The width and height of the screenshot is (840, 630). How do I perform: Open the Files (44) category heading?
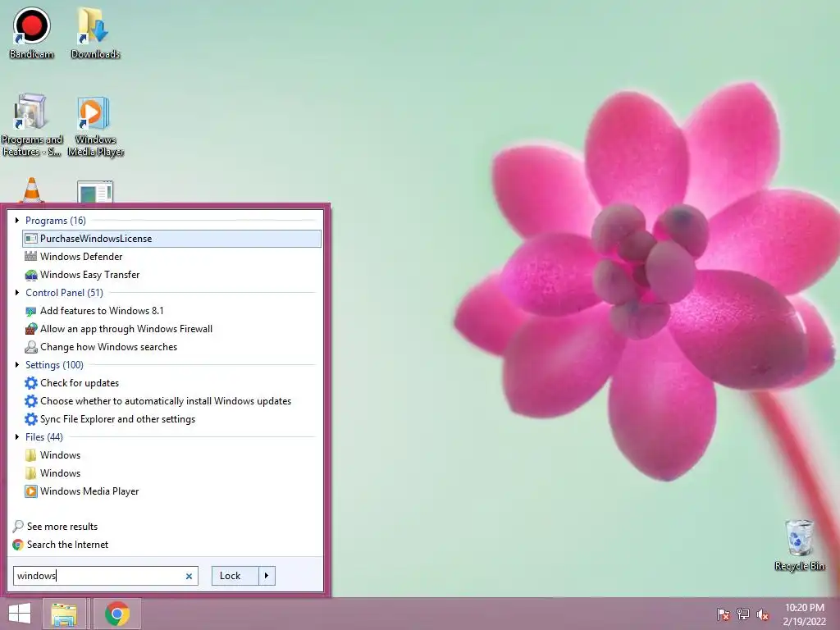point(44,437)
